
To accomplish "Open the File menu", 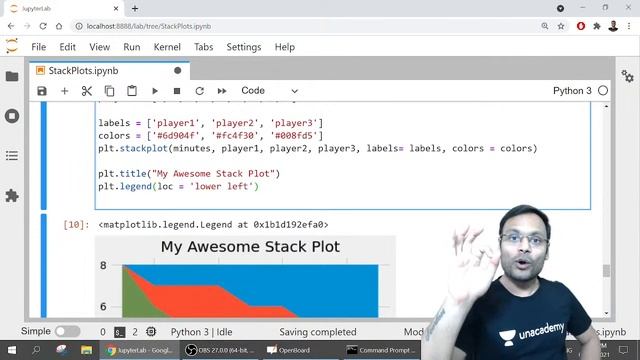I will click(39, 47).
